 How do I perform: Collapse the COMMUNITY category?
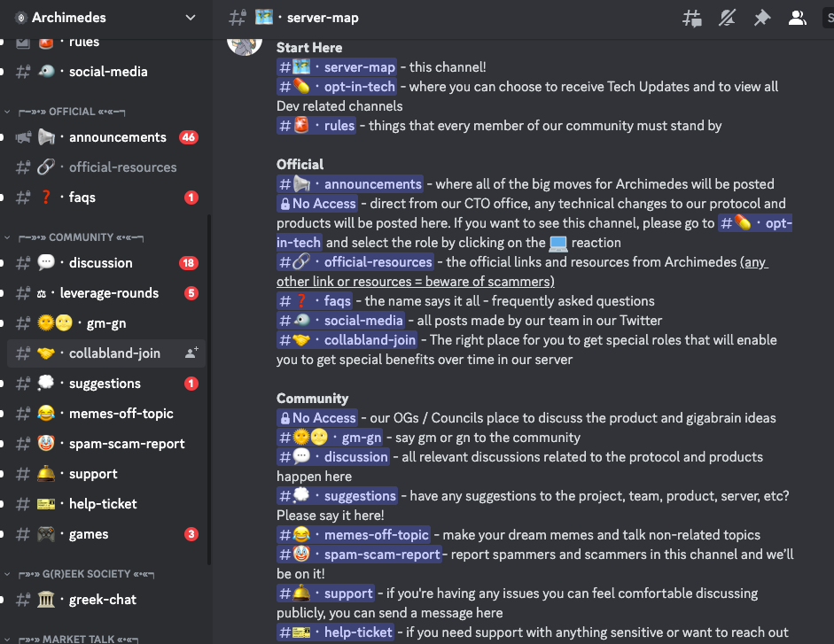click(x=74, y=237)
